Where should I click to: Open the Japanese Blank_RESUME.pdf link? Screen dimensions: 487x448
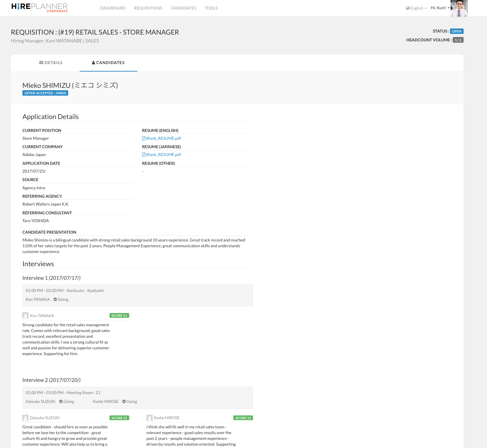click(x=163, y=155)
